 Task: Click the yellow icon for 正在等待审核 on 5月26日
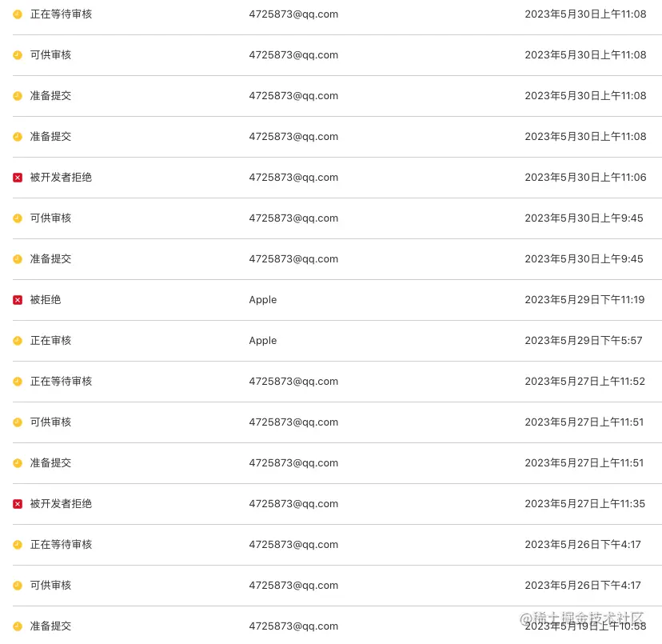click(x=18, y=545)
